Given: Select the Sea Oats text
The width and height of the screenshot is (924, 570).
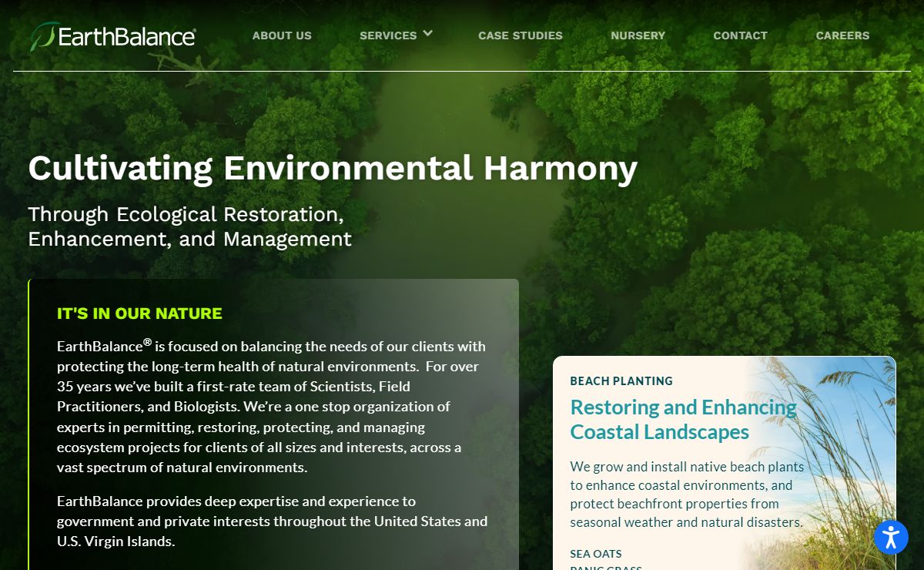Looking at the screenshot, I should 596,554.
